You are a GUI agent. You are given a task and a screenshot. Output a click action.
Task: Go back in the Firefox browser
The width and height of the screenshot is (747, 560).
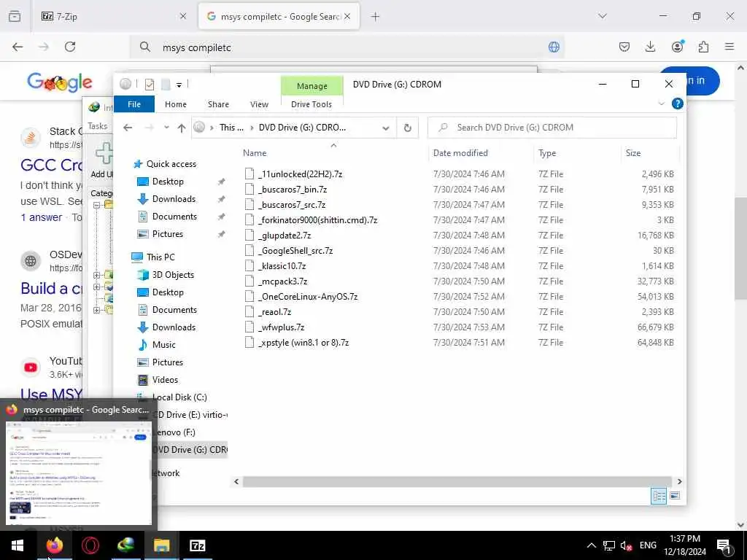(x=18, y=47)
